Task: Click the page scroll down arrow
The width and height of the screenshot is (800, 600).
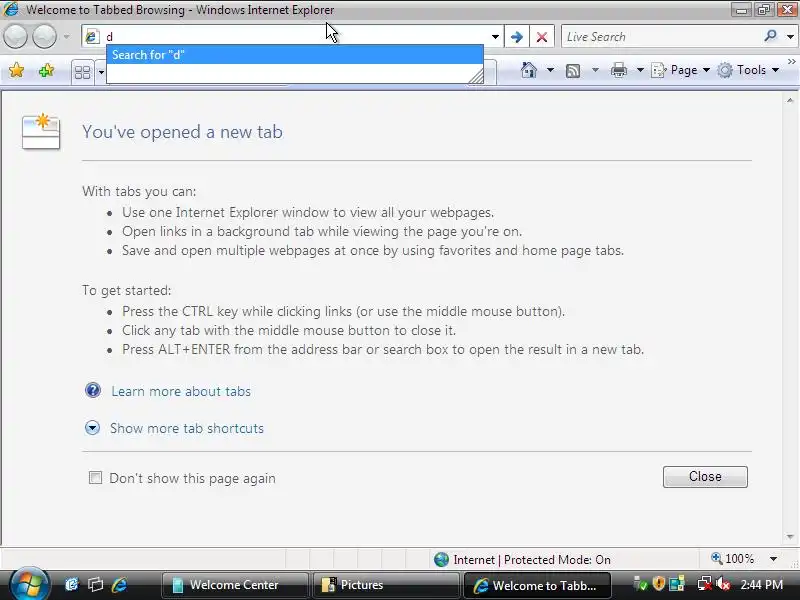Action: coord(790,537)
